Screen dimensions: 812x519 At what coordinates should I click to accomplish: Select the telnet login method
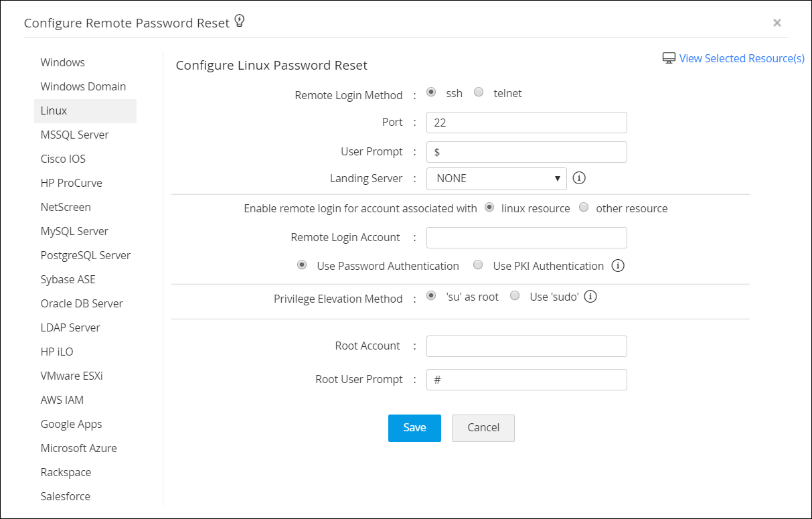click(x=479, y=92)
